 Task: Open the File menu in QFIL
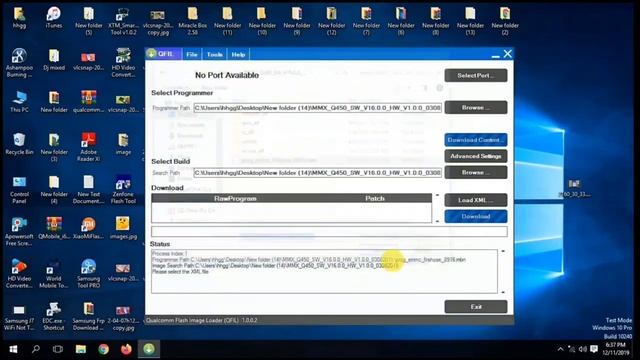192,54
